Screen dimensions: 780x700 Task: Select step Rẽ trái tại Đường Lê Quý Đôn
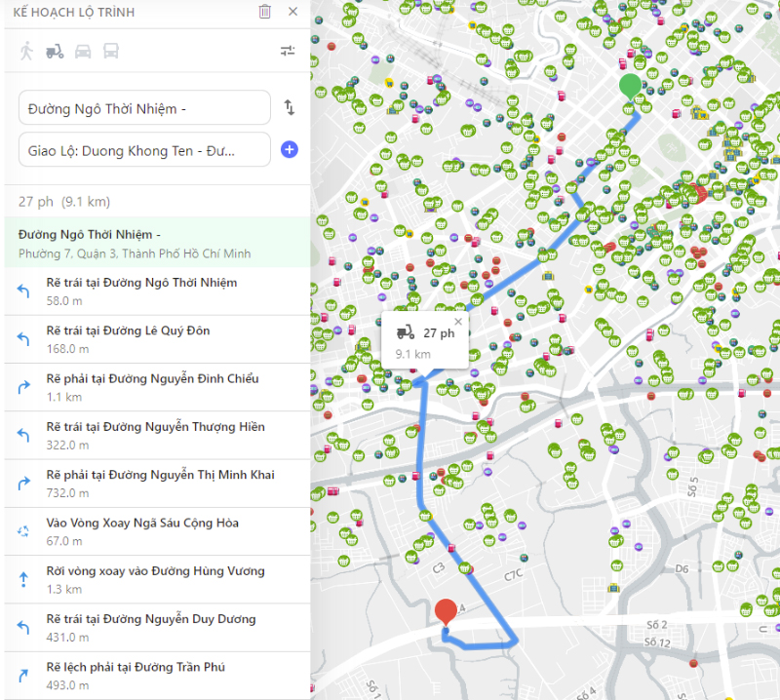tap(156, 338)
